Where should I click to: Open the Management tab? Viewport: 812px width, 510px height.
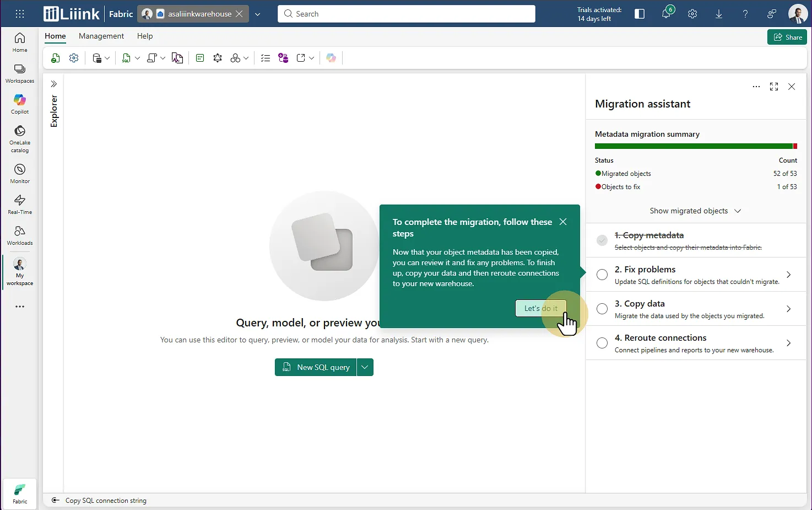101,36
